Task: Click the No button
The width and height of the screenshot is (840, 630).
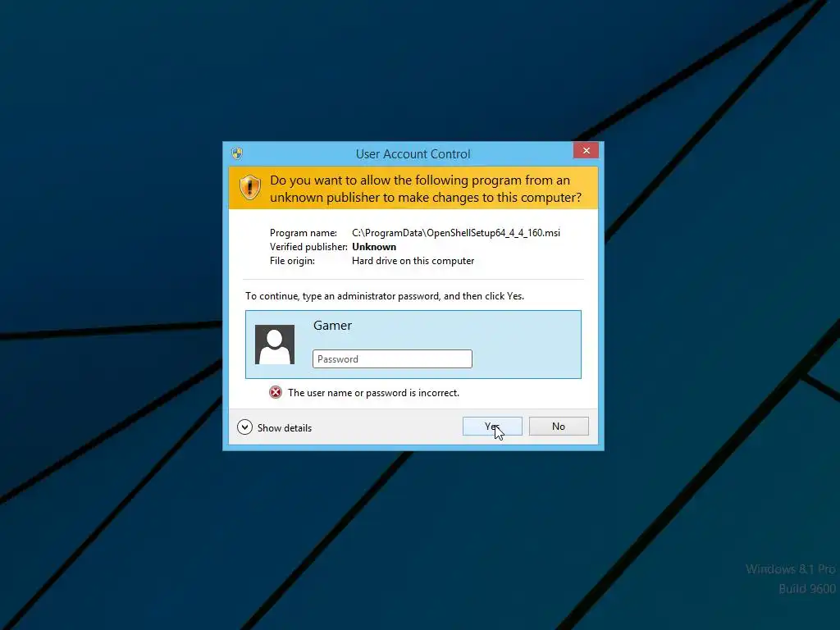Action: (559, 427)
